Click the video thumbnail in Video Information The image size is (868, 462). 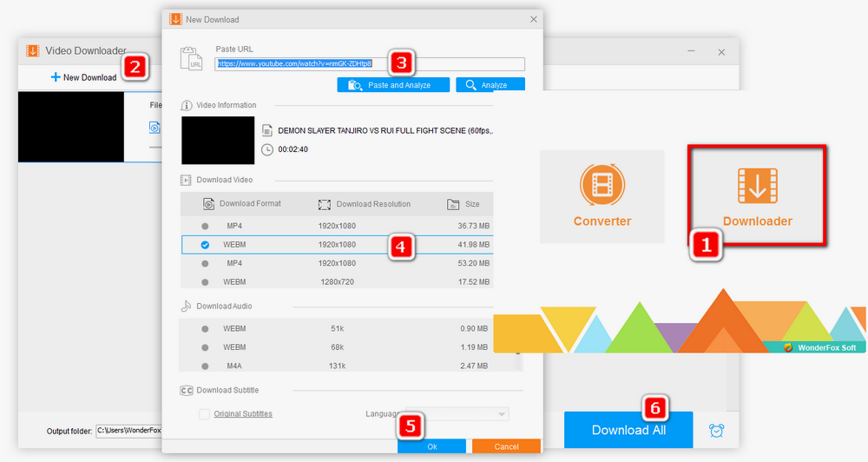click(x=218, y=140)
